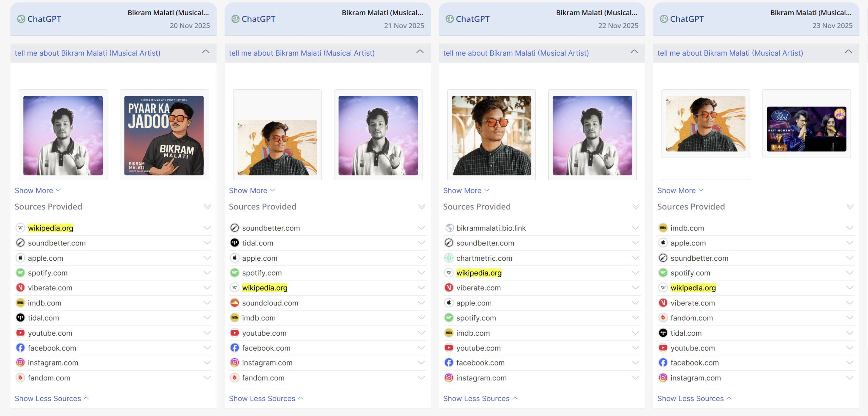Click the bikrammalati.bio.link globe icon
The height and width of the screenshot is (416, 868).
449,228
